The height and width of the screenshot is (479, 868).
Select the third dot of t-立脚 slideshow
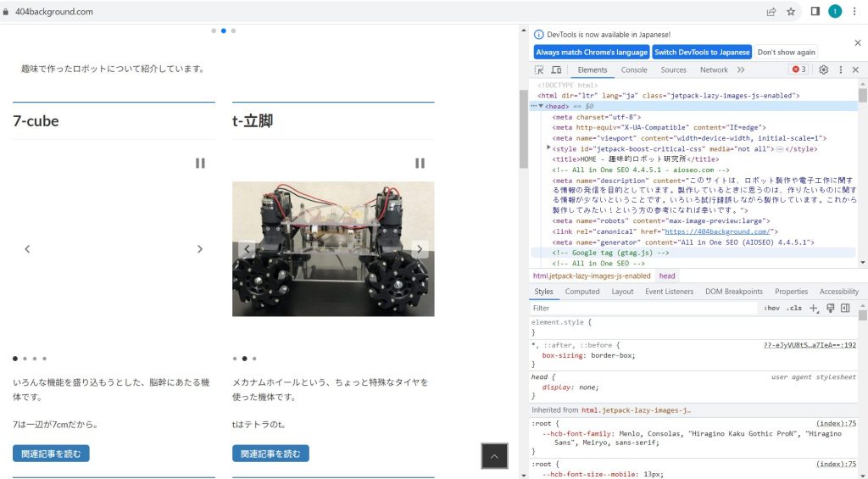(254, 359)
